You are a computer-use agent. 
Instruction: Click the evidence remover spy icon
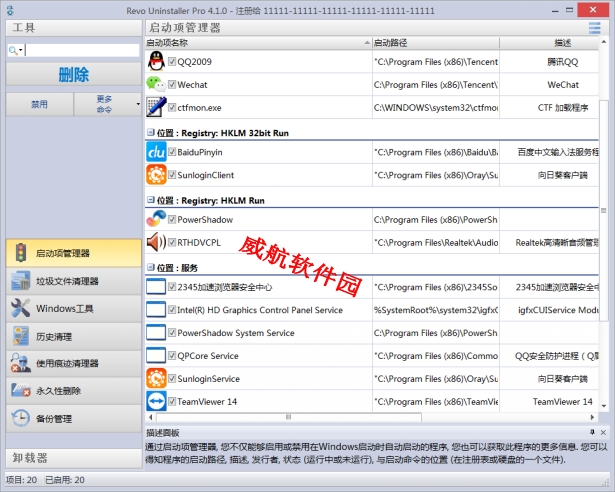point(20,363)
